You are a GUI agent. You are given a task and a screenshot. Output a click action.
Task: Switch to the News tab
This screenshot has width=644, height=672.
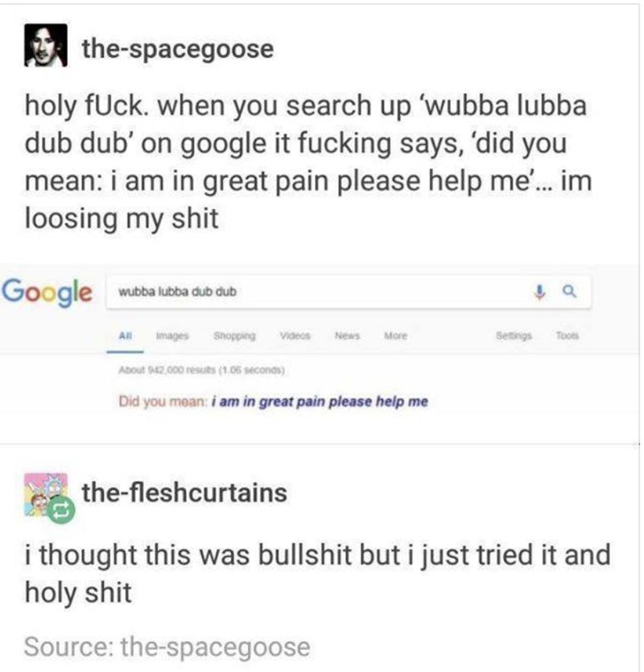pyautogui.click(x=347, y=336)
